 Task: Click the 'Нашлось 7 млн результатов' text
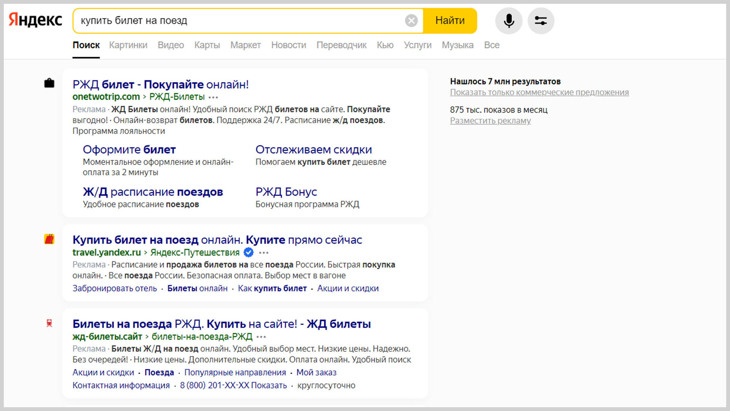505,81
